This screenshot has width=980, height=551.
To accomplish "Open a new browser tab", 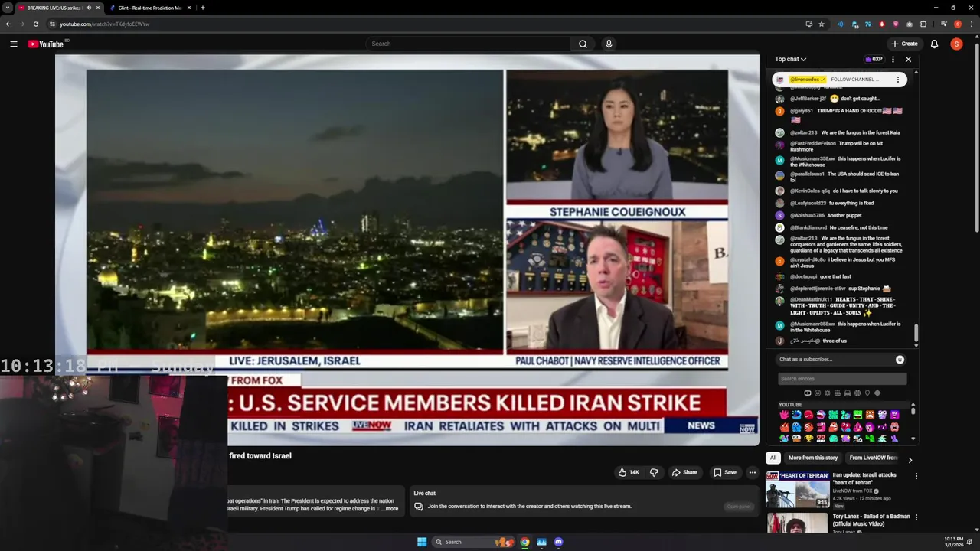I will [202, 8].
